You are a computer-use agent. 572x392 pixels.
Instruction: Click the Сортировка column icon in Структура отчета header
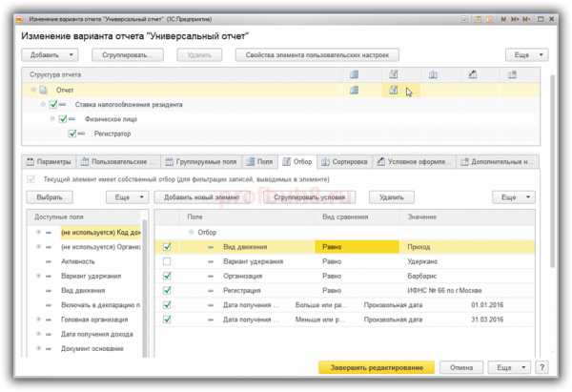[x=433, y=74]
